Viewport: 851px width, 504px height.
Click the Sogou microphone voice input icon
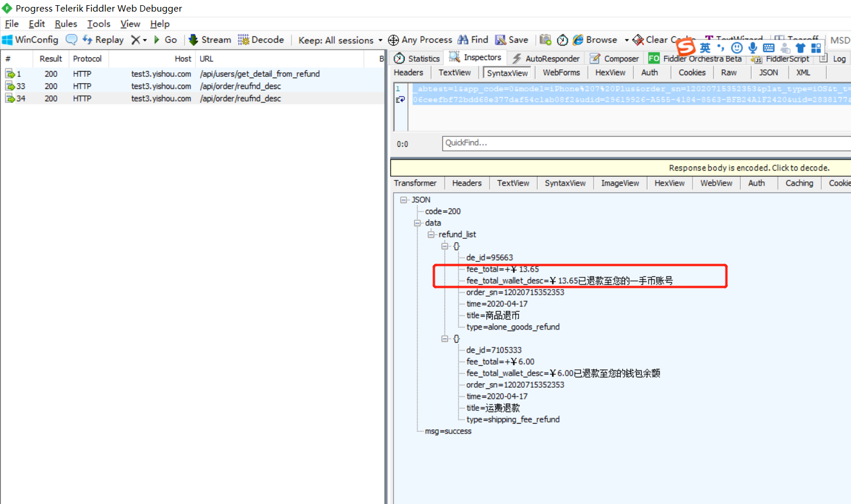753,48
